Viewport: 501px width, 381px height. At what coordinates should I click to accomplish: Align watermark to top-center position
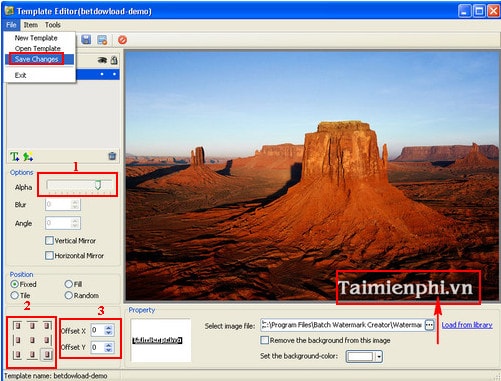pos(32,326)
